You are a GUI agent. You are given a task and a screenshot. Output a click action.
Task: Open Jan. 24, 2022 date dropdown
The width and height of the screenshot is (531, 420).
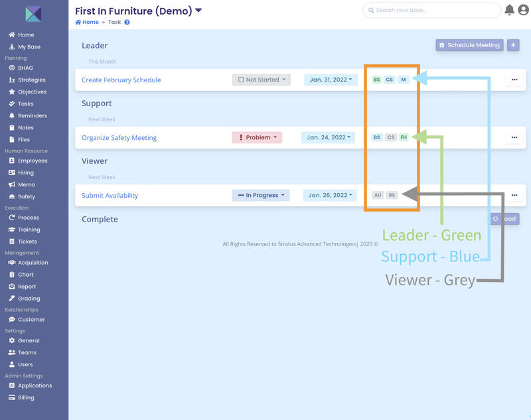[x=328, y=137]
